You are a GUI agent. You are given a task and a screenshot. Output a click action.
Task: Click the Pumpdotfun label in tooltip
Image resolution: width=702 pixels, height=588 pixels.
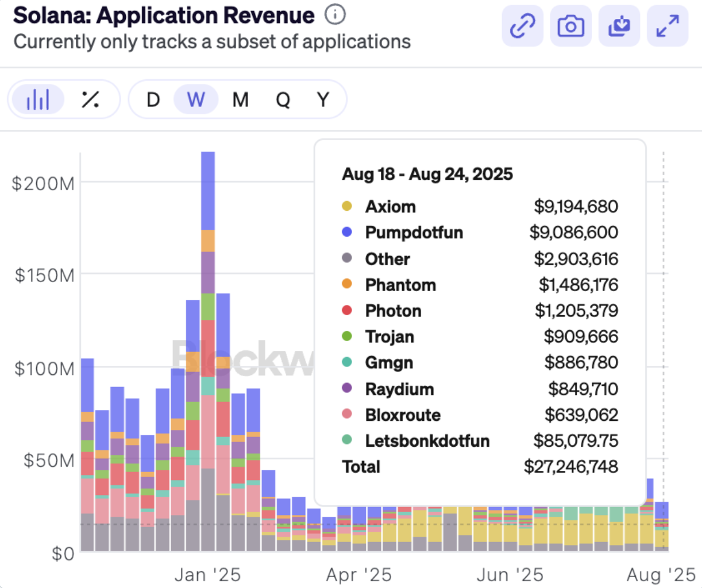414,233
